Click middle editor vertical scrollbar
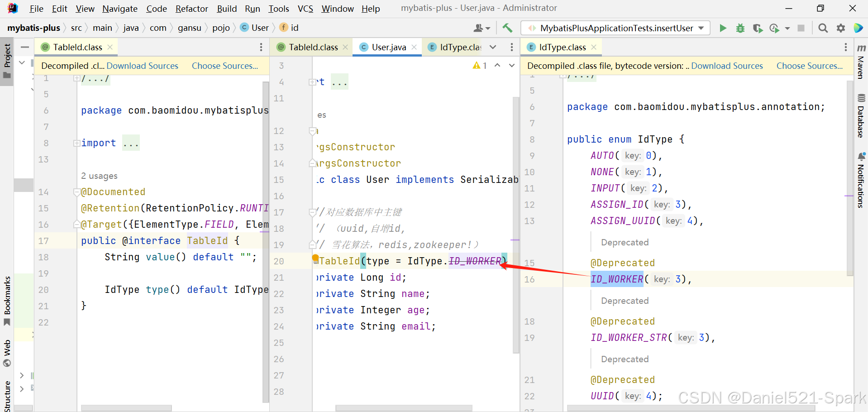 (x=516, y=225)
